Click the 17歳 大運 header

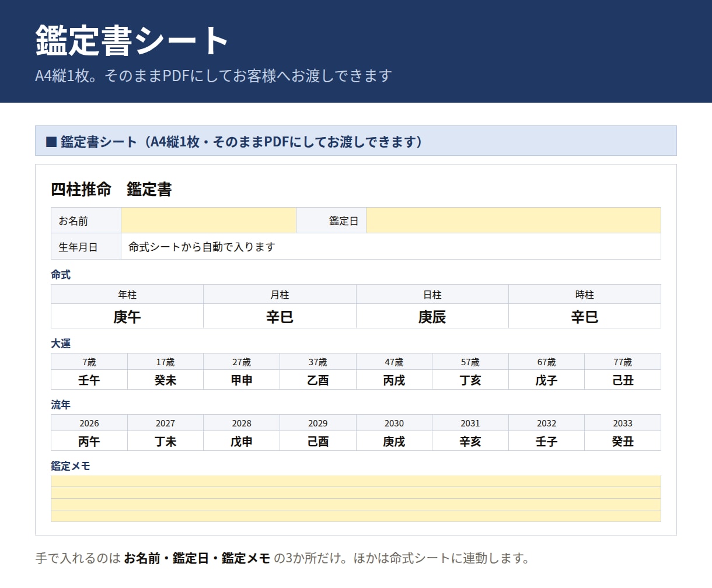pos(166,362)
